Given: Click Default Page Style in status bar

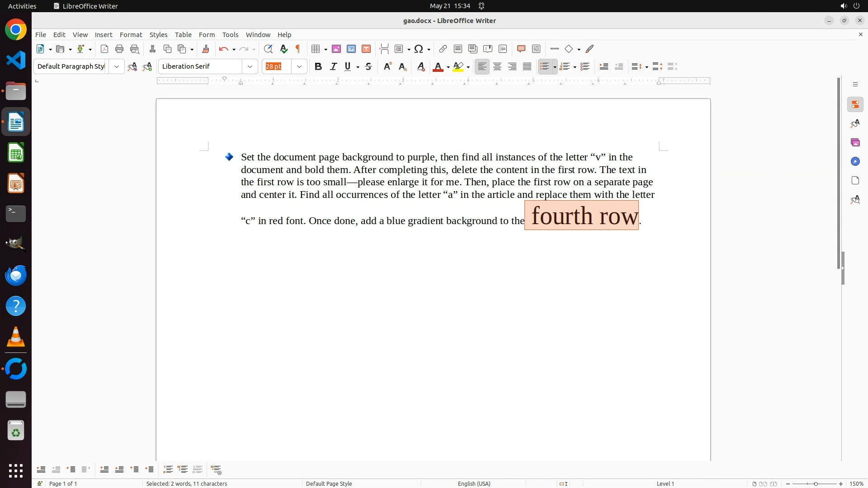Looking at the screenshot, I should (329, 483).
